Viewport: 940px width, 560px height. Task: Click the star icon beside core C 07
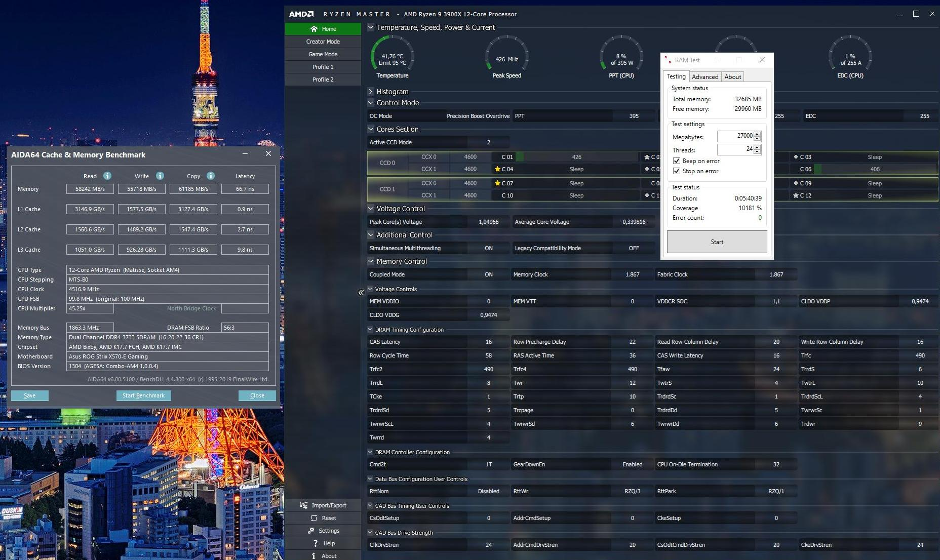pos(497,183)
